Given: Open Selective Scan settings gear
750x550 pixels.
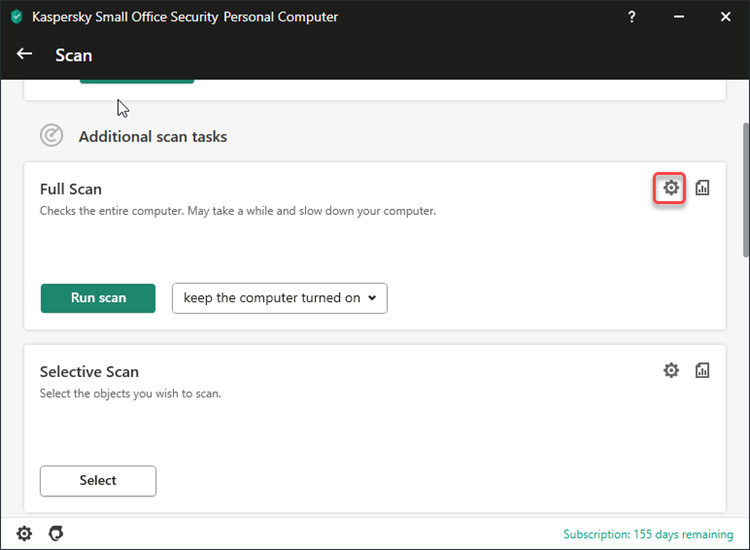Looking at the screenshot, I should click(671, 371).
